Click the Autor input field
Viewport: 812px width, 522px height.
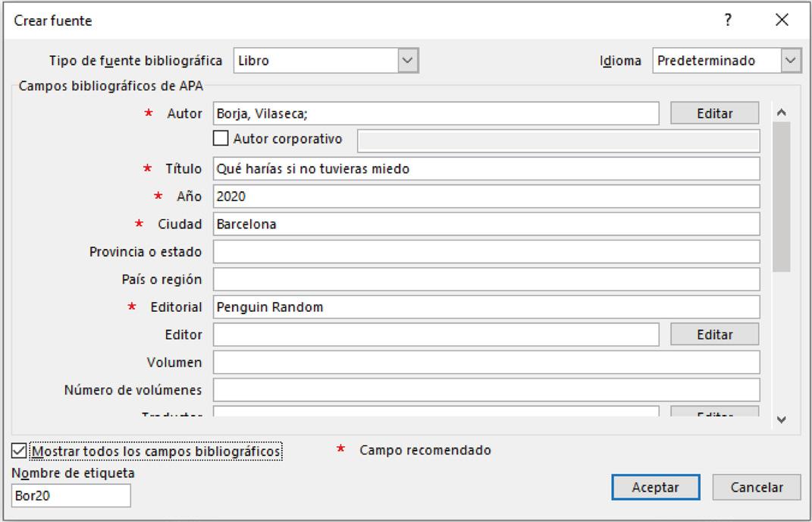[436, 113]
